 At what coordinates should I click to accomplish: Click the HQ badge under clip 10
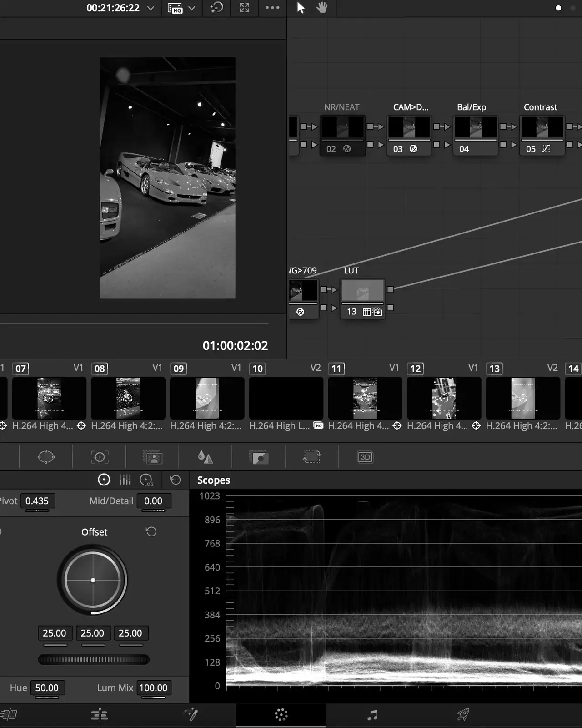[x=318, y=426]
